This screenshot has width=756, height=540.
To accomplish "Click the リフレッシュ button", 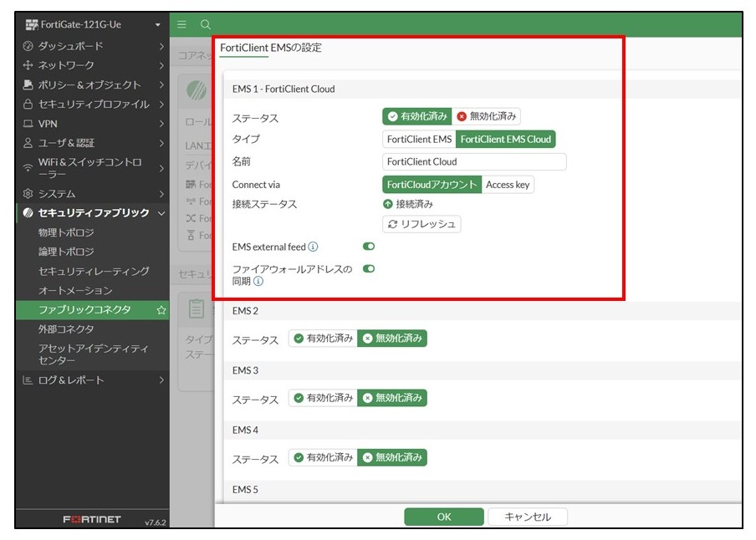I will pos(421,224).
